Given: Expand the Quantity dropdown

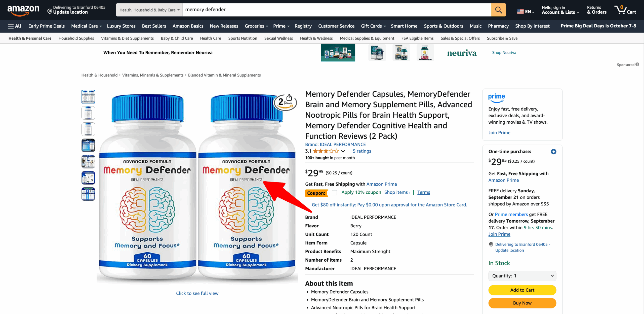Looking at the screenshot, I should (x=522, y=276).
